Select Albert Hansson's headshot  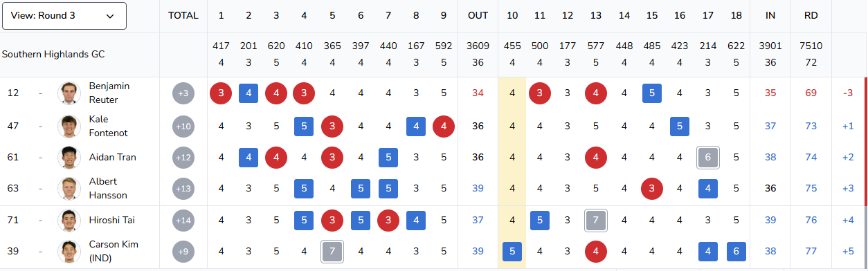(x=70, y=189)
